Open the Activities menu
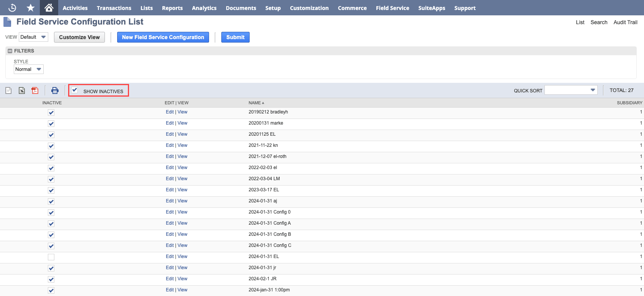Image resolution: width=644 pixels, height=296 pixels. point(75,8)
